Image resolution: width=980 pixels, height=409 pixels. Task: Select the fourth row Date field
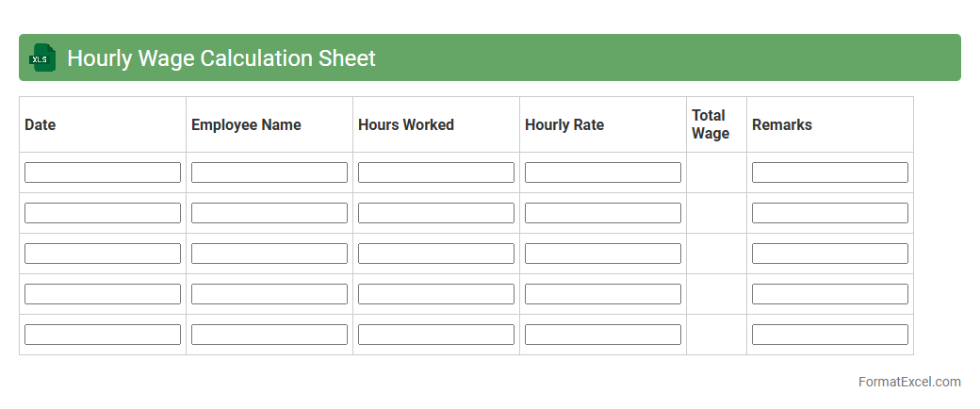tap(103, 294)
